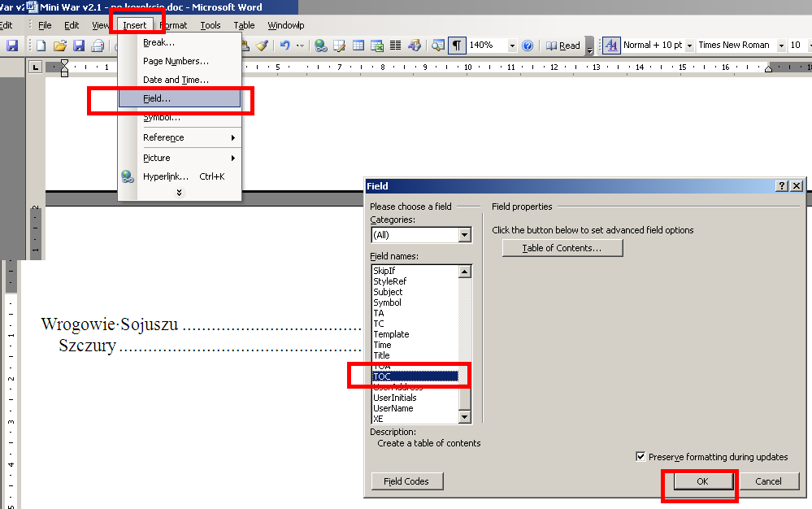This screenshot has height=509, width=812.
Task: Open the Styles and Formatting pane icon
Action: pos(610,46)
